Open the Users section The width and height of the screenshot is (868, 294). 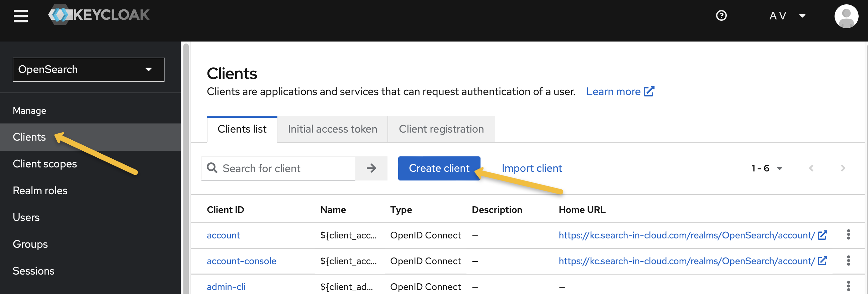[x=90, y=217]
